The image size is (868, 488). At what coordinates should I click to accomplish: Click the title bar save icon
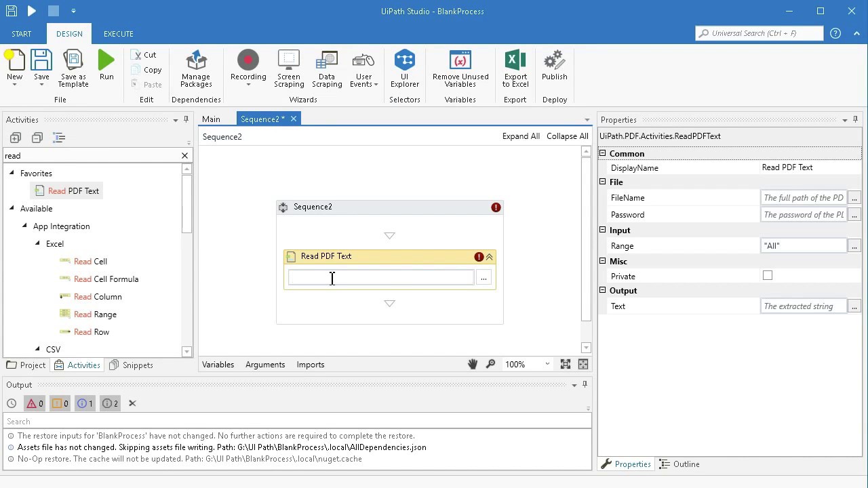(x=12, y=11)
